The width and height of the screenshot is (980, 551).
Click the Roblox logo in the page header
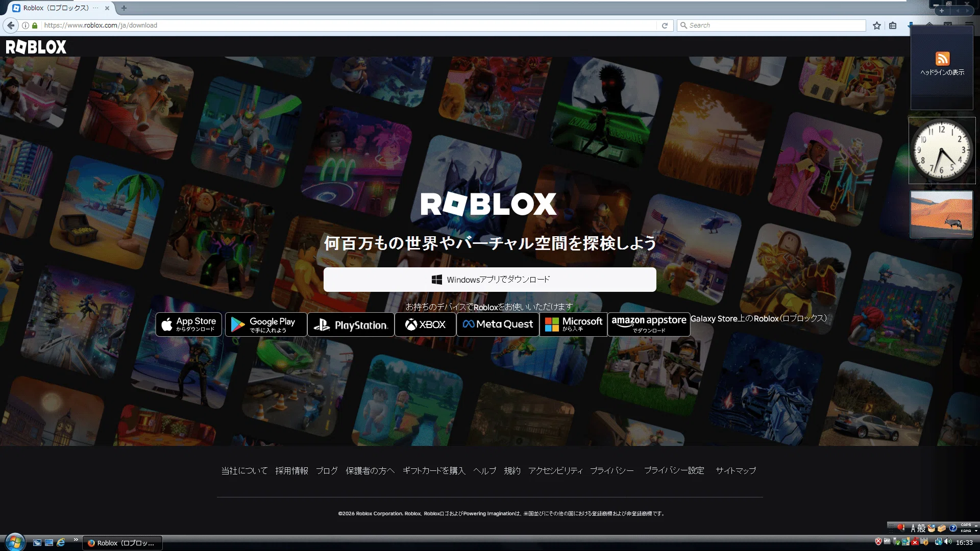36,47
